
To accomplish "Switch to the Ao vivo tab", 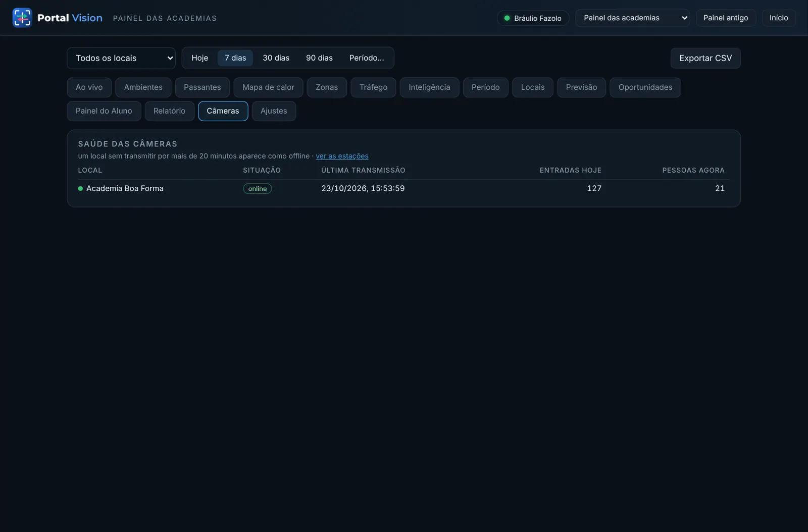I will tap(89, 87).
